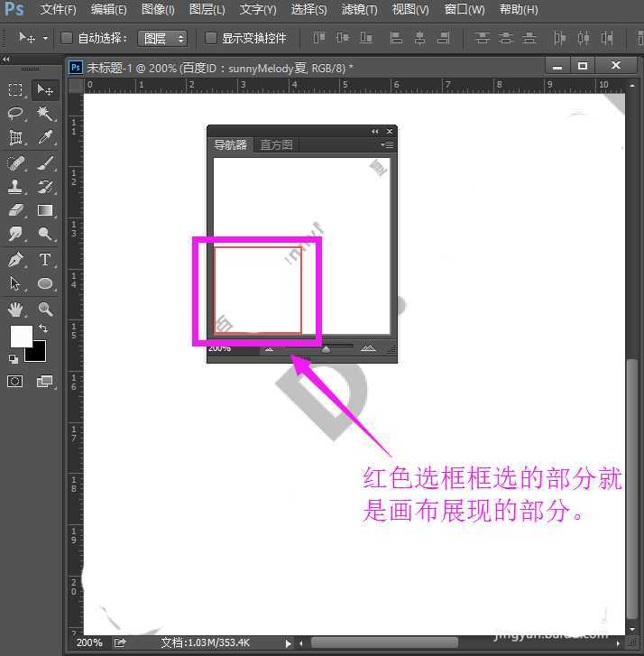The width and height of the screenshot is (644, 656).
Task: Enable the 自动选择 checkbox
Action: pyautogui.click(x=67, y=39)
